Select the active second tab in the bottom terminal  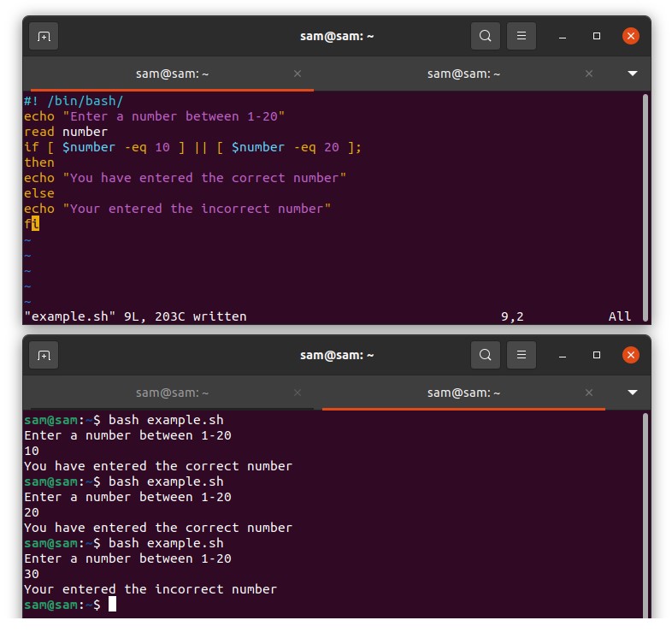click(x=463, y=393)
